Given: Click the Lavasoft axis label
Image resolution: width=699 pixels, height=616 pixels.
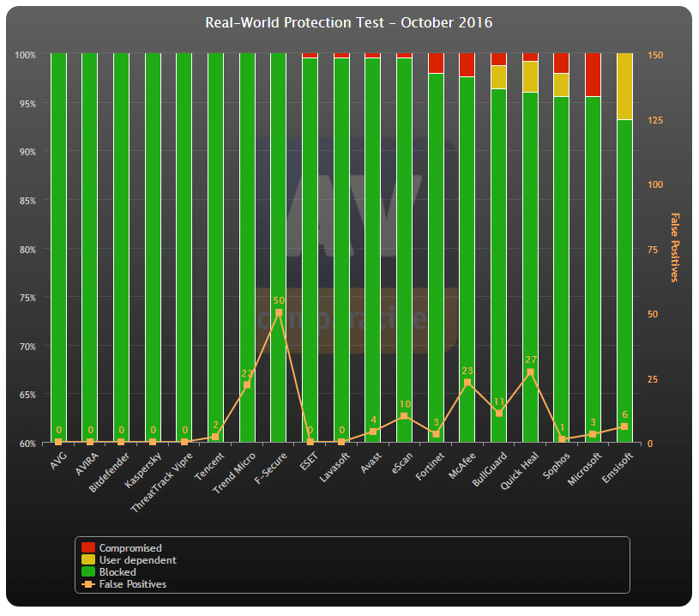Looking at the screenshot, I should point(334,467).
